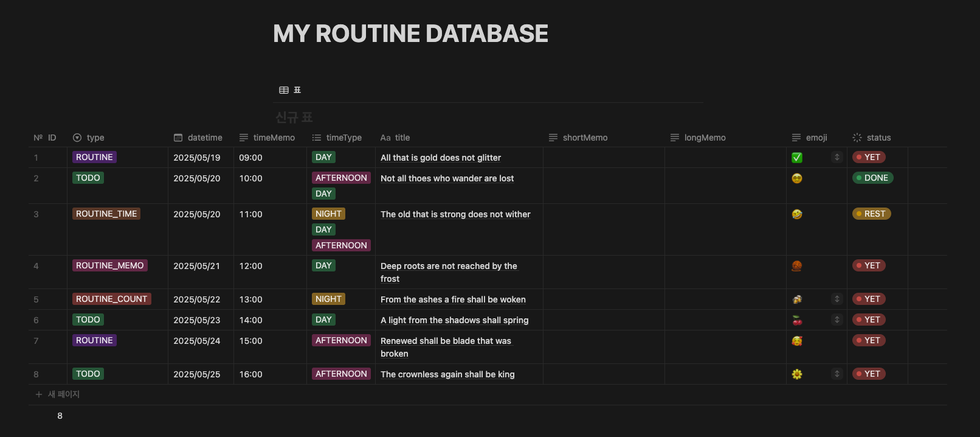Open the REST status tag in row 3
The width and height of the screenshot is (980, 437).
(872, 214)
